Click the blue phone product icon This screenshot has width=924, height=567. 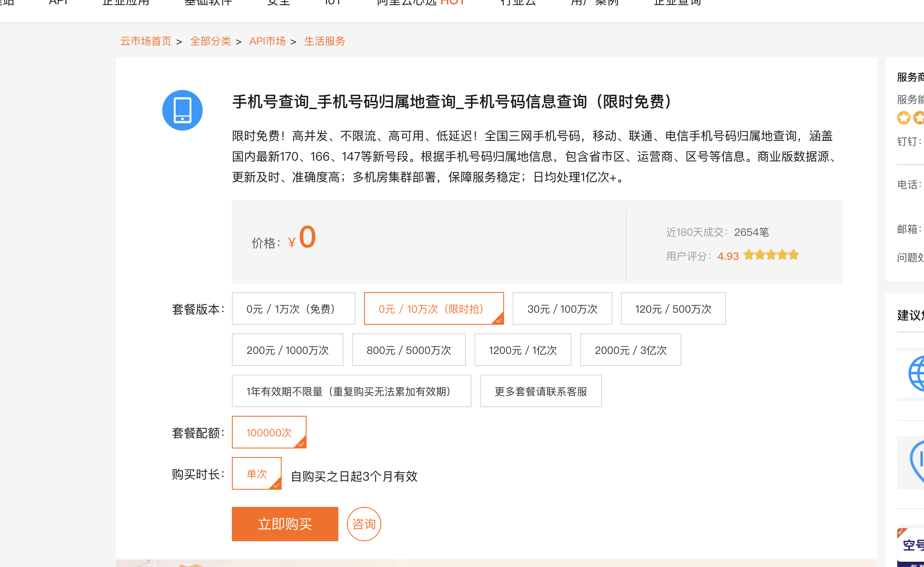click(x=182, y=110)
